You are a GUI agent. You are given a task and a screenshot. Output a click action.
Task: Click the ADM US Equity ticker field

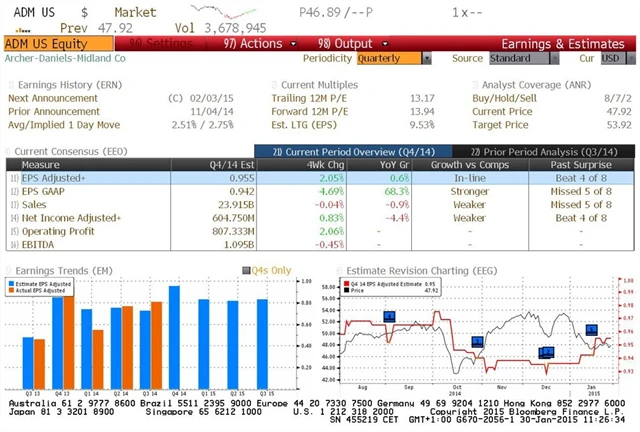[x=45, y=44]
